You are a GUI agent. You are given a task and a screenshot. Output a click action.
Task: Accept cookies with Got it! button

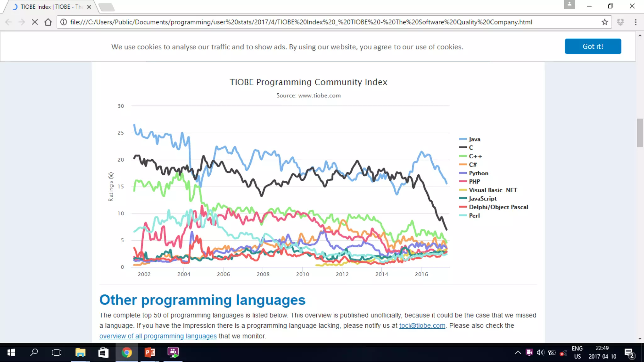tap(593, 46)
